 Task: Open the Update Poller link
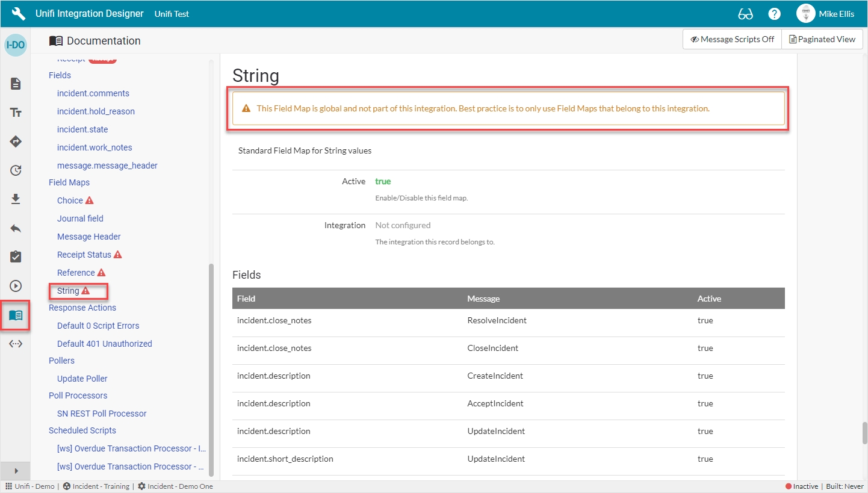click(x=82, y=379)
